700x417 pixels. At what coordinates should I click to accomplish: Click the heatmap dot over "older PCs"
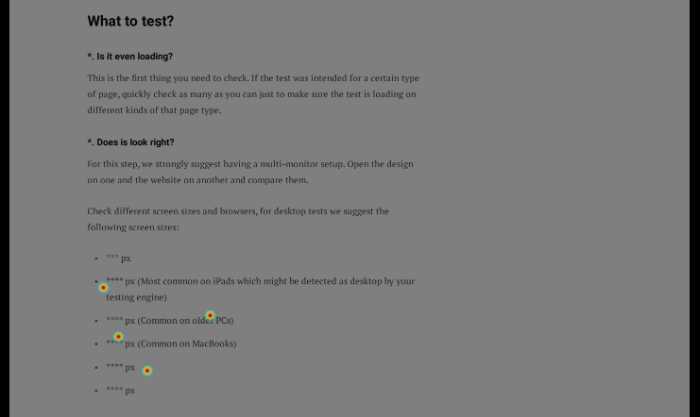(x=210, y=316)
